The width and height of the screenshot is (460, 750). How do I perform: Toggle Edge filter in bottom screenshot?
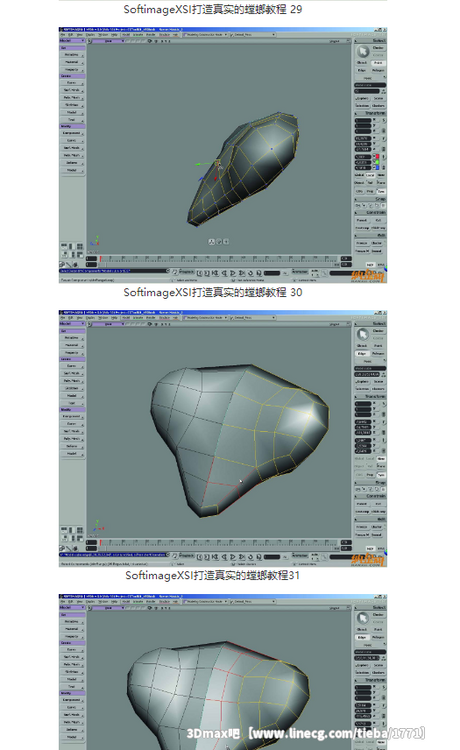click(362, 637)
